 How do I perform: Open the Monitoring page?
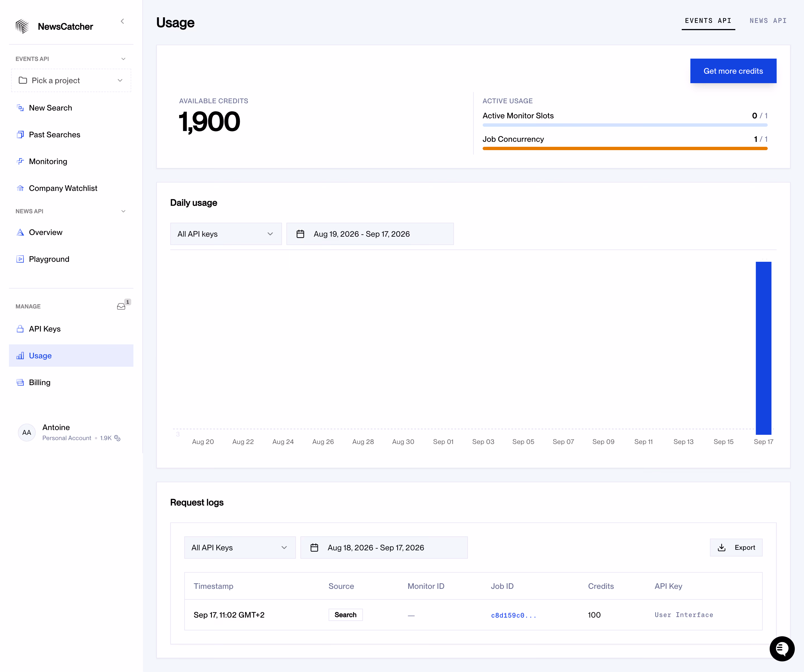click(x=71, y=162)
